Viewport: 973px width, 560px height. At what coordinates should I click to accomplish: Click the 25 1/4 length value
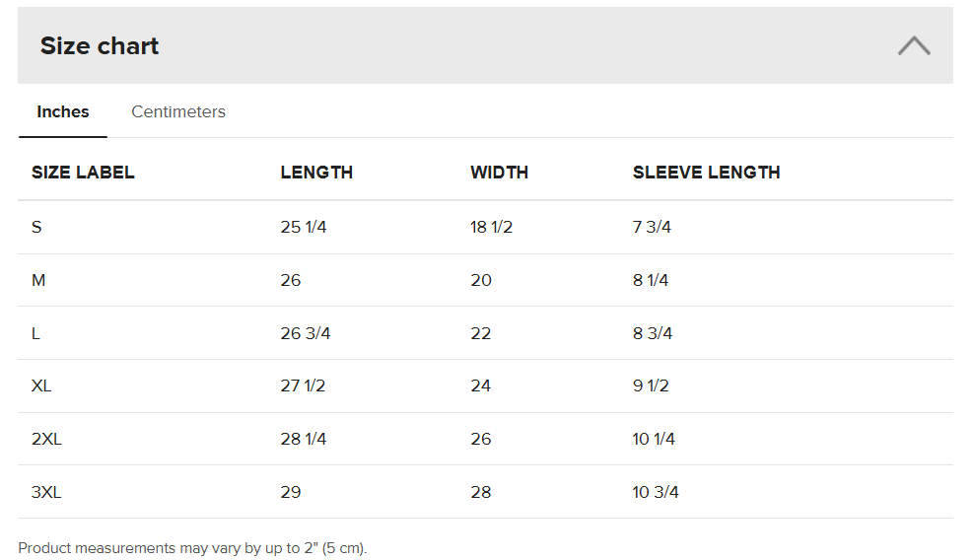coord(304,227)
